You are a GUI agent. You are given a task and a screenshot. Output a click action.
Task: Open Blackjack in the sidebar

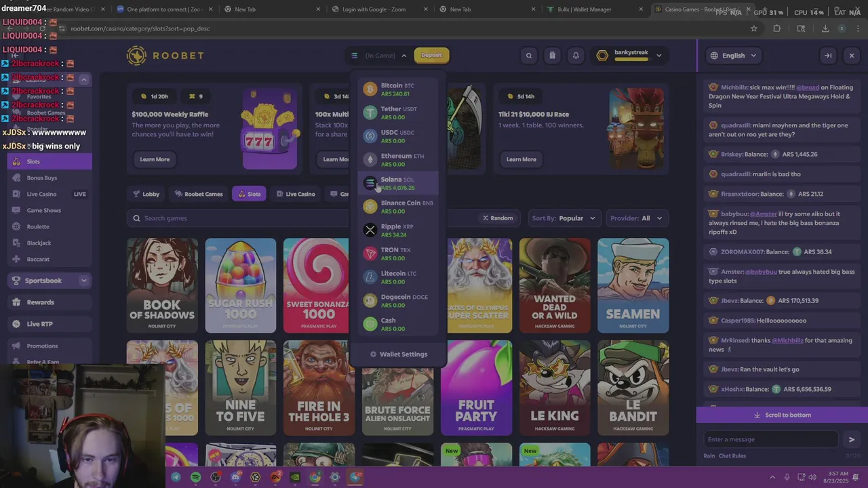click(50, 243)
